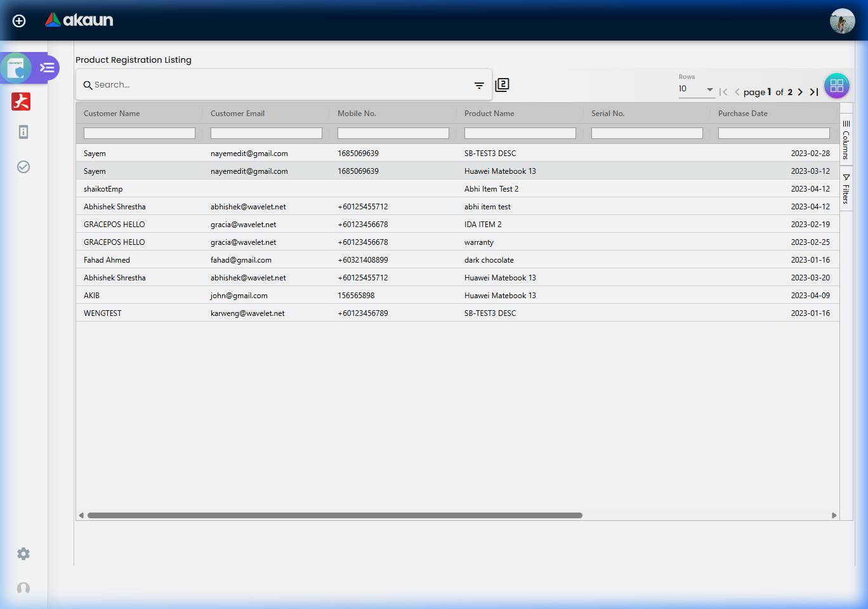The height and width of the screenshot is (609, 868).
Task: Open the info module icon in sidebar
Action: click(23, 132)
